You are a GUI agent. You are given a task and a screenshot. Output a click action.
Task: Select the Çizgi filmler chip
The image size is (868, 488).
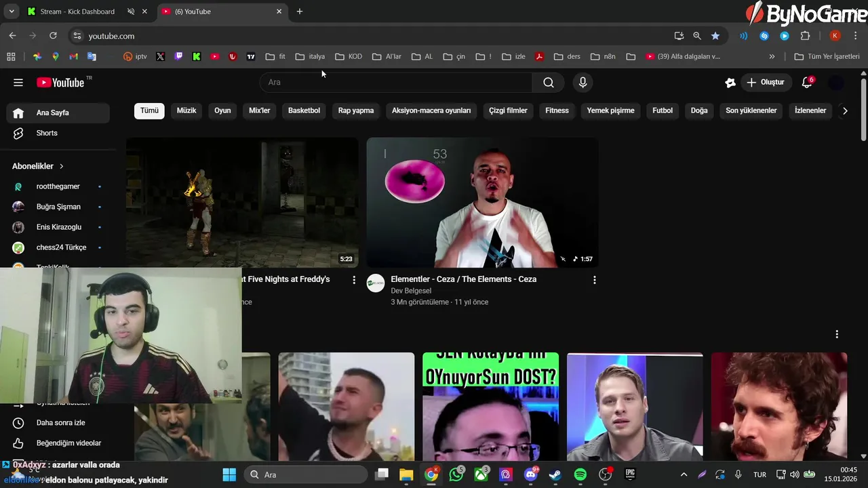pos(508,110)
